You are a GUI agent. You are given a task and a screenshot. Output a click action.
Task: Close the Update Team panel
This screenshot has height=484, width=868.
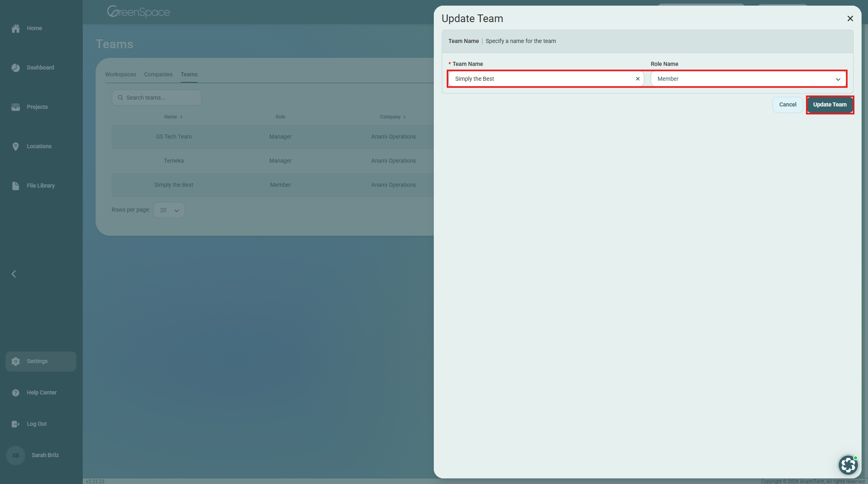coord(850,18)
